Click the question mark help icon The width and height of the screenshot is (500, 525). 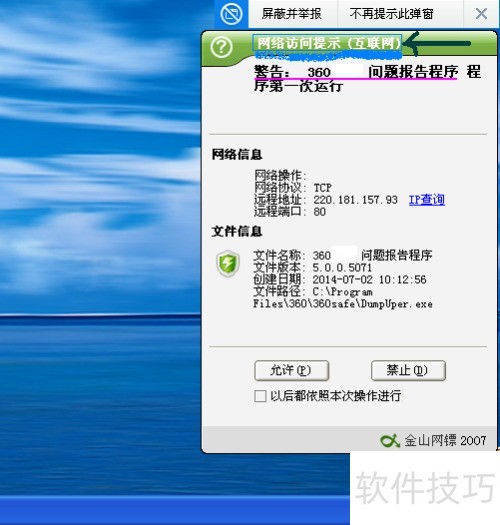(221, 47)
